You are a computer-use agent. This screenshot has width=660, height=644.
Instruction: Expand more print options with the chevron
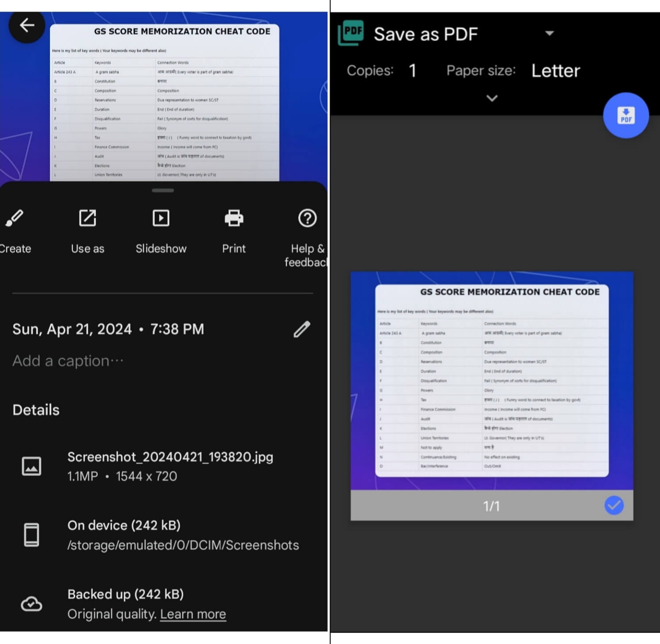492,98
